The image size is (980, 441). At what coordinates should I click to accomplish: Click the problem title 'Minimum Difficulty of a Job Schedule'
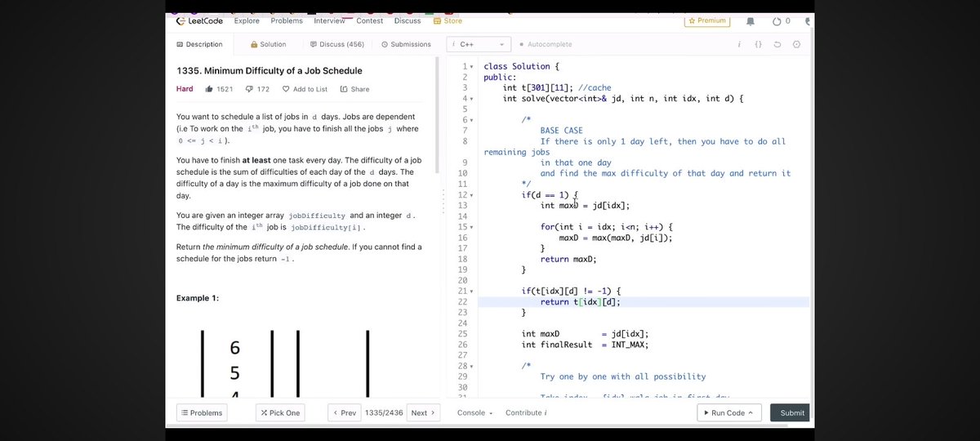(x=269, y=70)
